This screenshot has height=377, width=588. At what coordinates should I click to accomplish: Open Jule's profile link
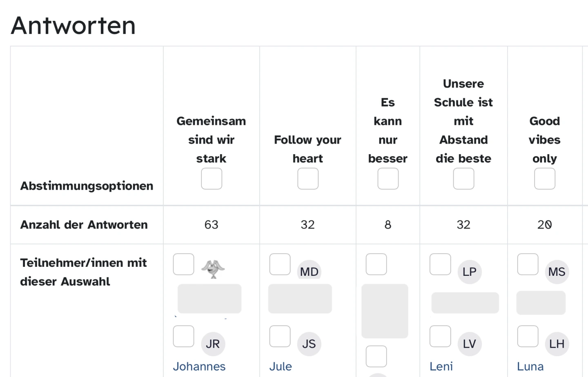pyautogui.click(x=281, y=366)
